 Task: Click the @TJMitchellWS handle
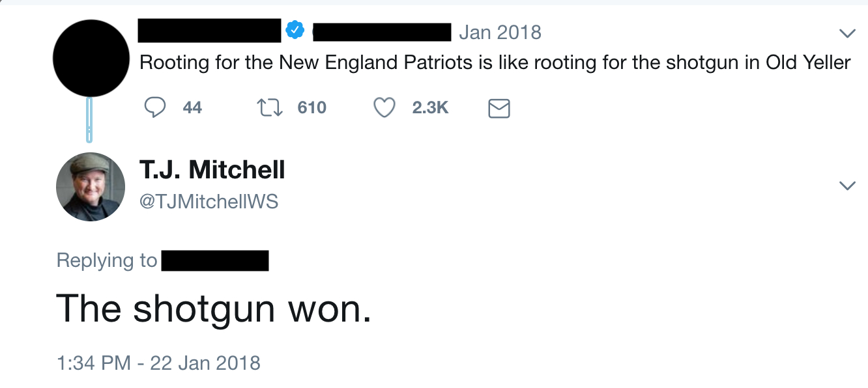point(209,202)
